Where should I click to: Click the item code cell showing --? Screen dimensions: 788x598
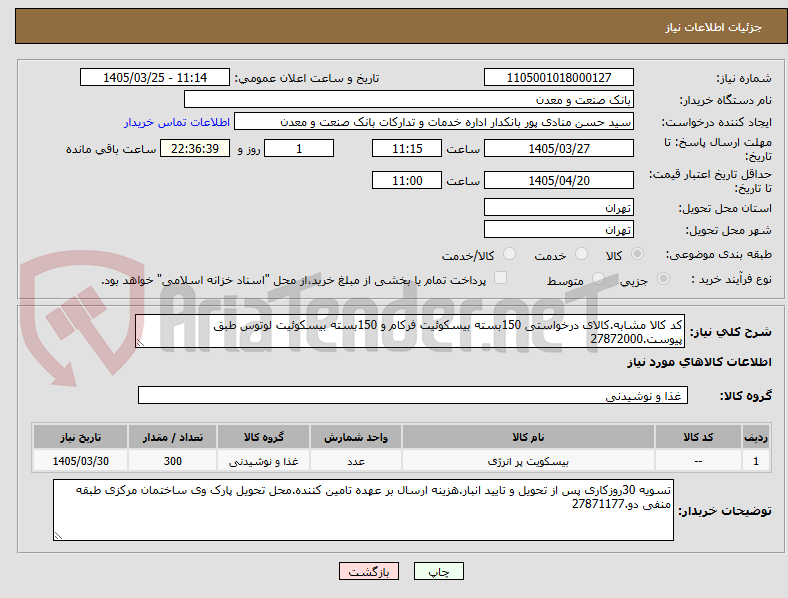tap(698, 461)
